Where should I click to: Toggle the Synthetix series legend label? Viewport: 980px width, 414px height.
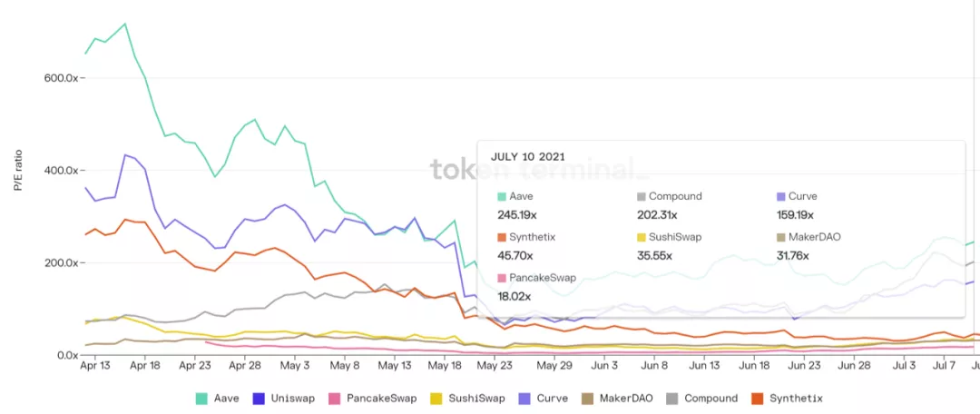click(x=797, y=399)
